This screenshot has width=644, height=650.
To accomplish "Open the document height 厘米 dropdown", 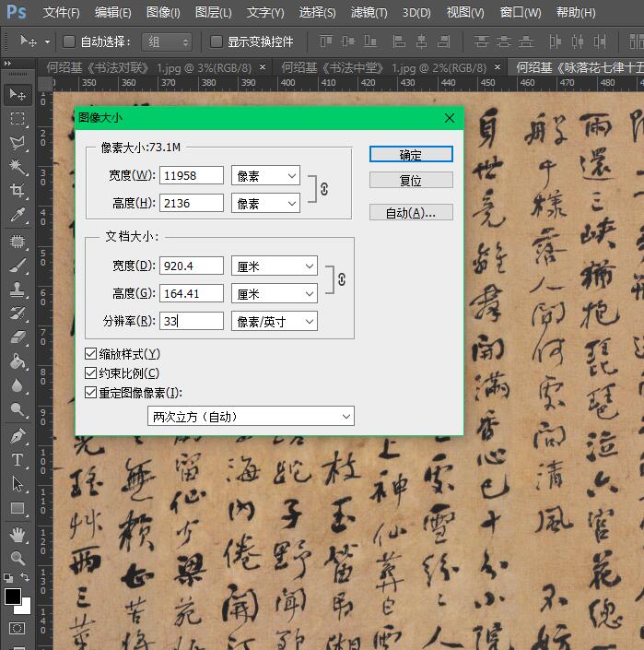I will pyautogui.click(x=275, y=294).
